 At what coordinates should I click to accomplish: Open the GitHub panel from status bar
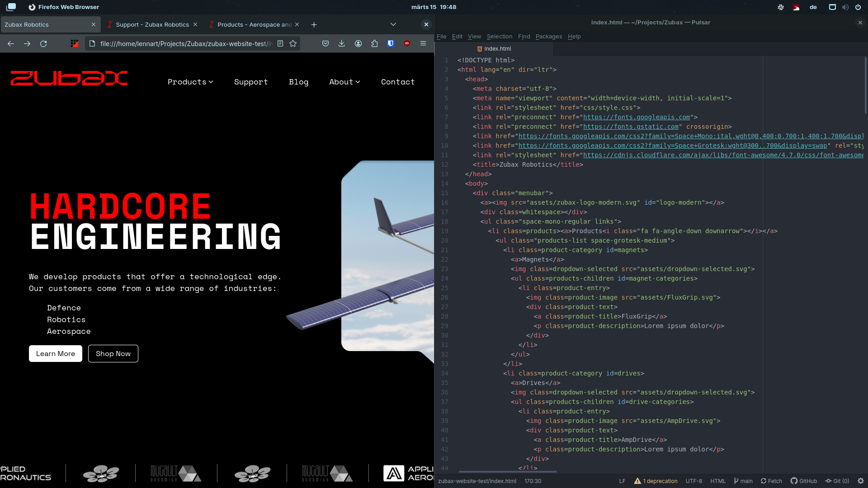(804, 481)
